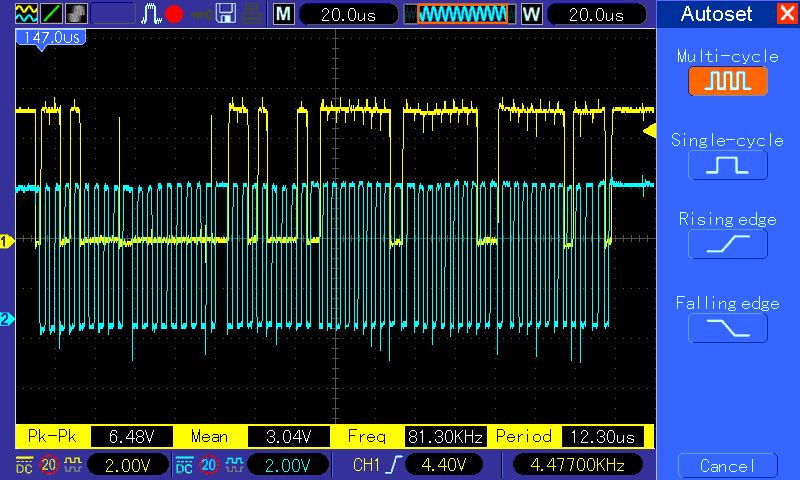Select Single-cycle autoset mode
Screen dimensions: 800x480
[727, 164]
